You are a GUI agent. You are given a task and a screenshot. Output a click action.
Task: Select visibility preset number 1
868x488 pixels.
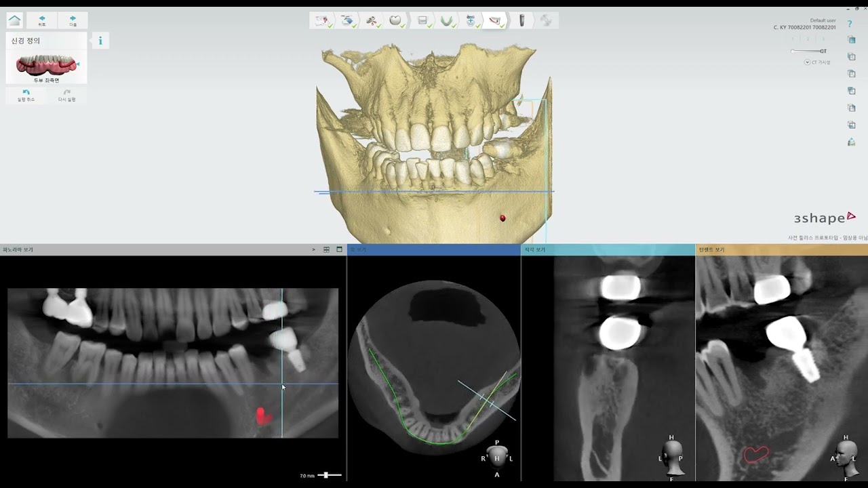[793, 39]
